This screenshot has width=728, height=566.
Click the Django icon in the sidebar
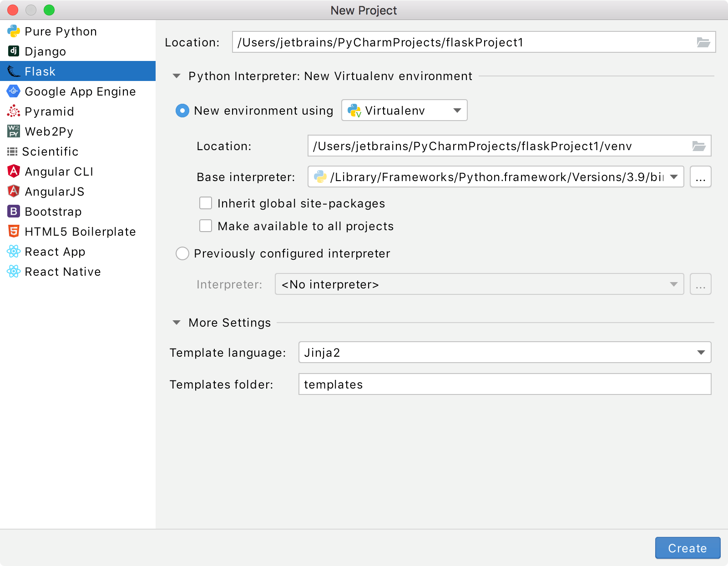[x=13, y=51]
